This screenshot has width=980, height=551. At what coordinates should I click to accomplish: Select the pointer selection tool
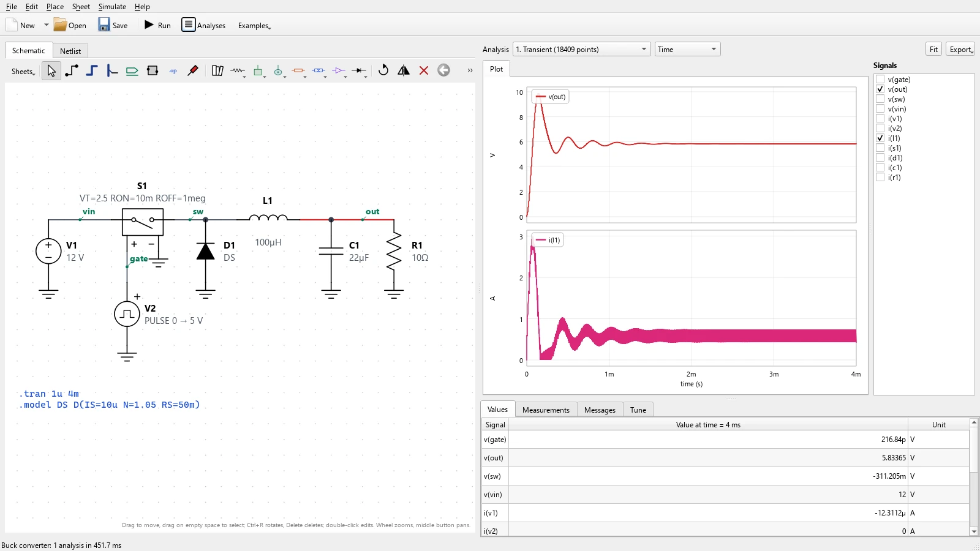pyautogui.click(x=51, y=71)
